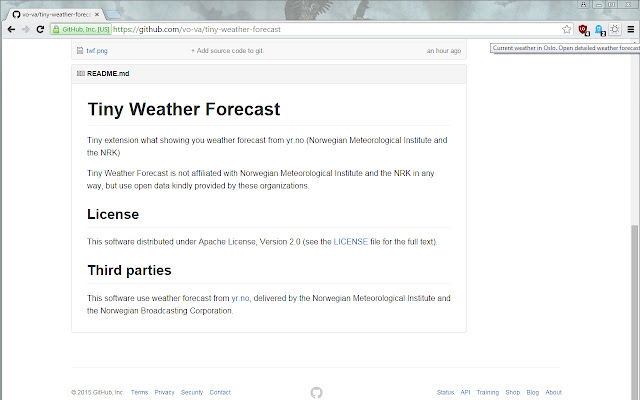Maximize the browser window
The width and height of the screenshot is (640, 400).
click(x=612, y=4)
